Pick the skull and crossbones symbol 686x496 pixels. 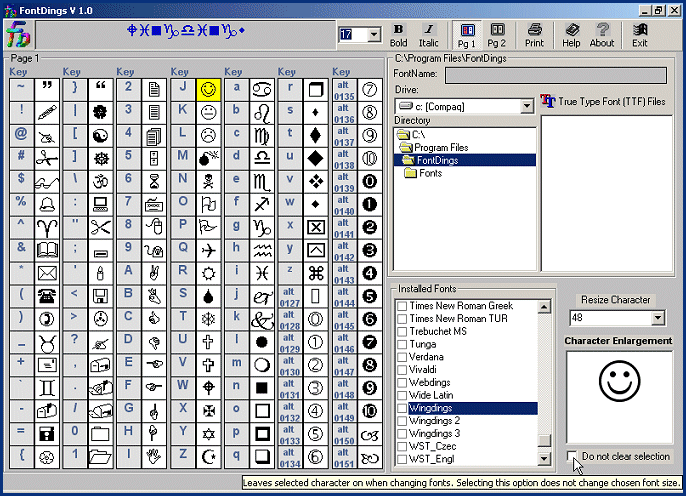tap(208, 182)
